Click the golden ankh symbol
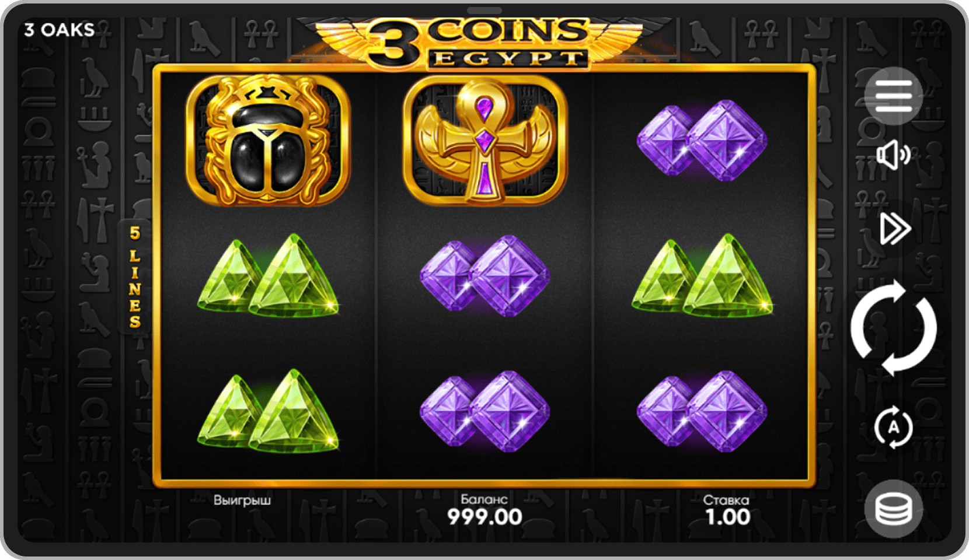 tap(484, 140)
